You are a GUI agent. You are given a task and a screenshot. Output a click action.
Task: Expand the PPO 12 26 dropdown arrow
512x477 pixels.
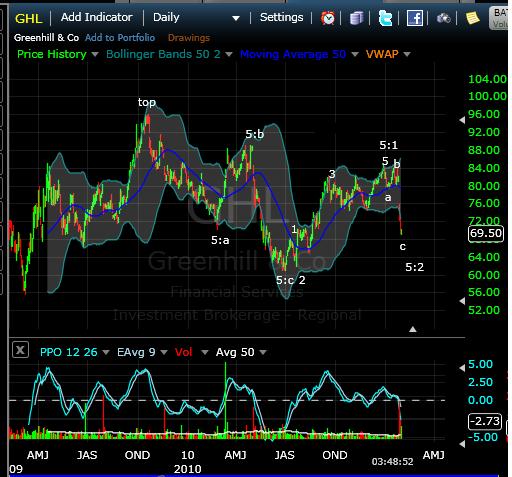(106, 352)
